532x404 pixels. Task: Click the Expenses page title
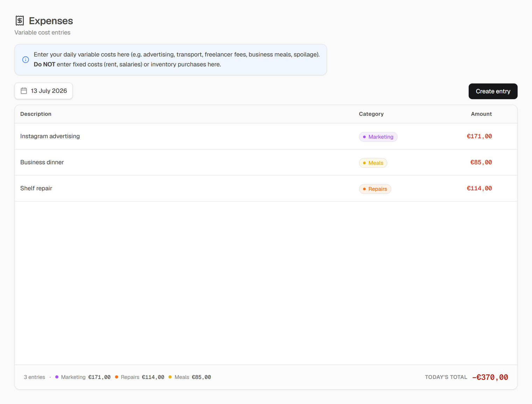click(x=51, y=21)
